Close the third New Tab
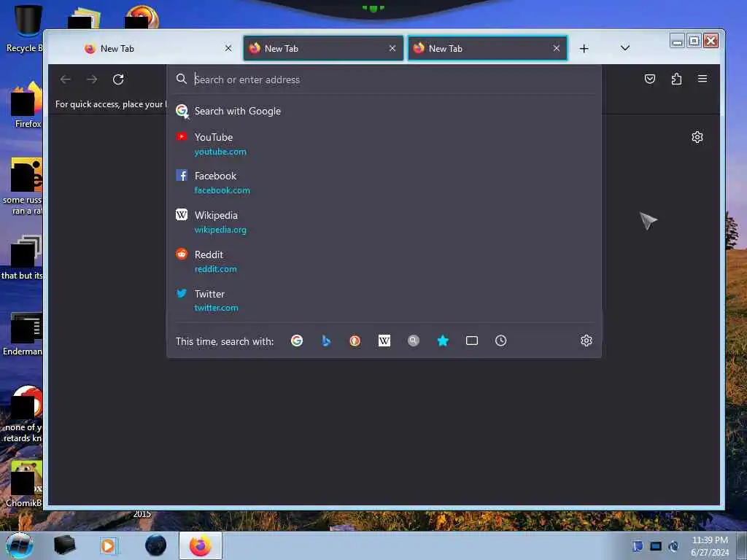This screenshot has height=560, width=747. point(557,48)
